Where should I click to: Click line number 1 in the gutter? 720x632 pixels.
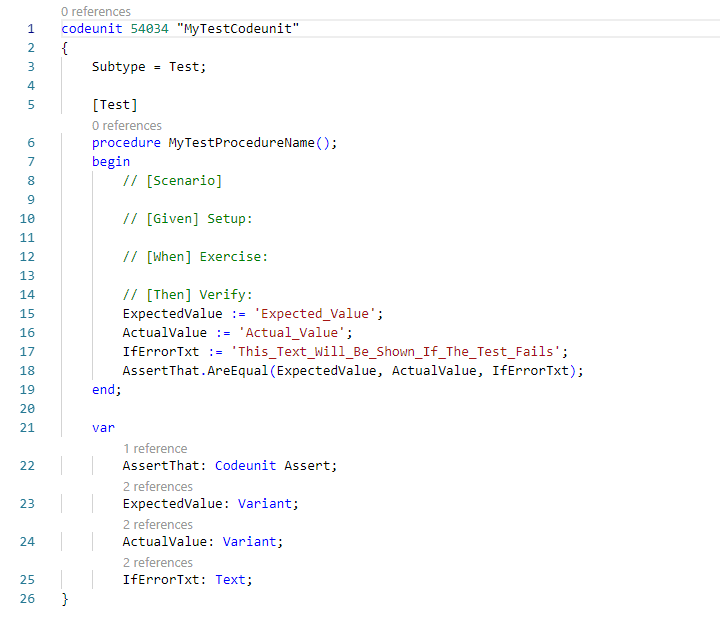coord(31,29)
